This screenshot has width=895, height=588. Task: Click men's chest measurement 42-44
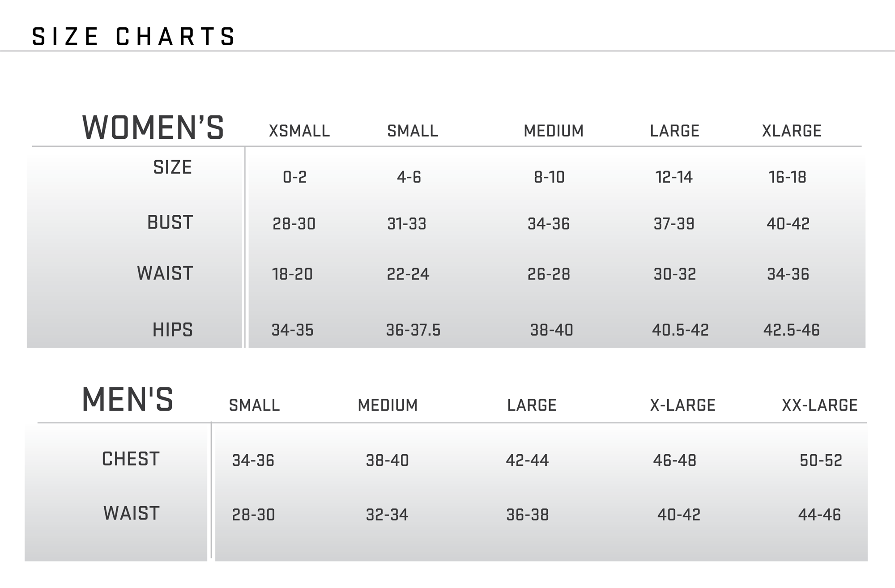[527, 460]
